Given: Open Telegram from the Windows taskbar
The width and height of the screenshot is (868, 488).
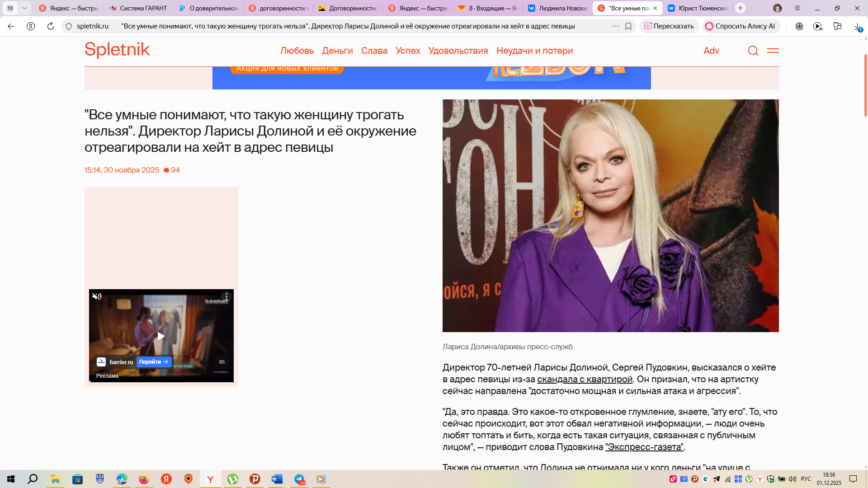Looking at the screenshot, I should pos(299,479).
